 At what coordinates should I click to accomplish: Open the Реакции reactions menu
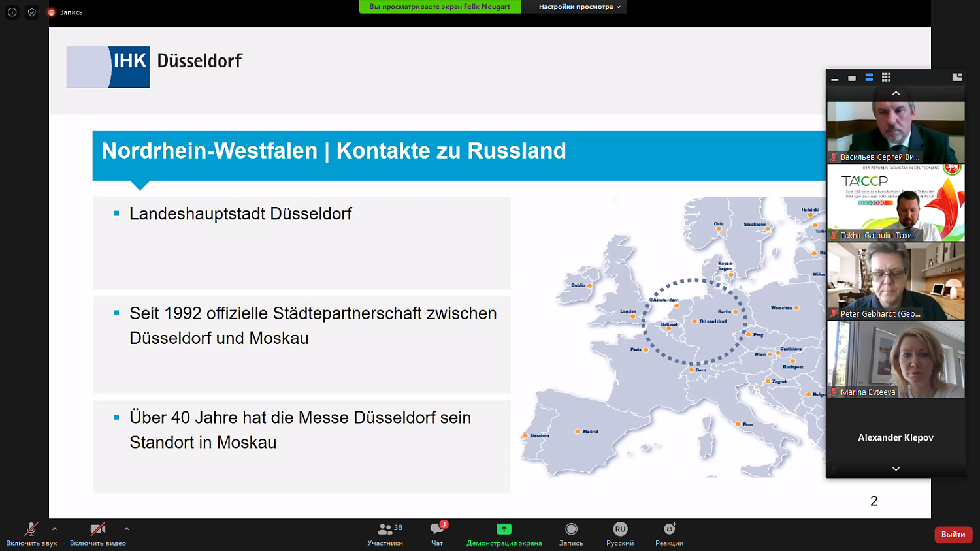[x=670, y=534]
